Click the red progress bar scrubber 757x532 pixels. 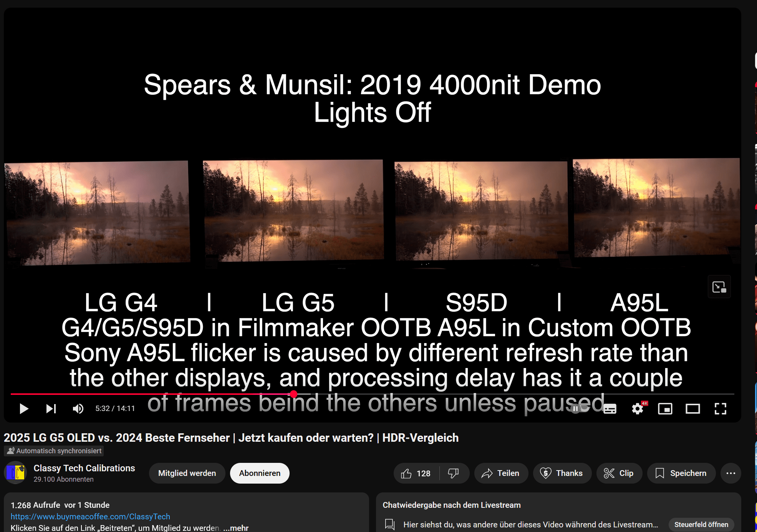tap(294, 394)
